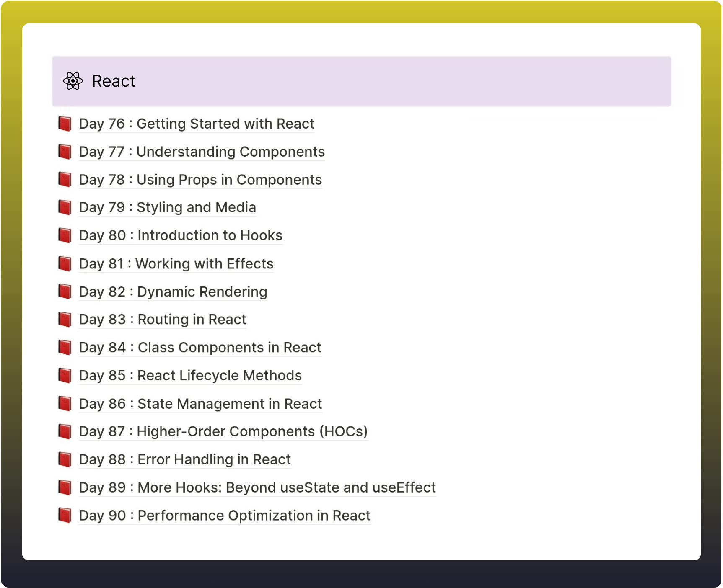Visit Day 80: Introduction to Hooks

[181, 236]
